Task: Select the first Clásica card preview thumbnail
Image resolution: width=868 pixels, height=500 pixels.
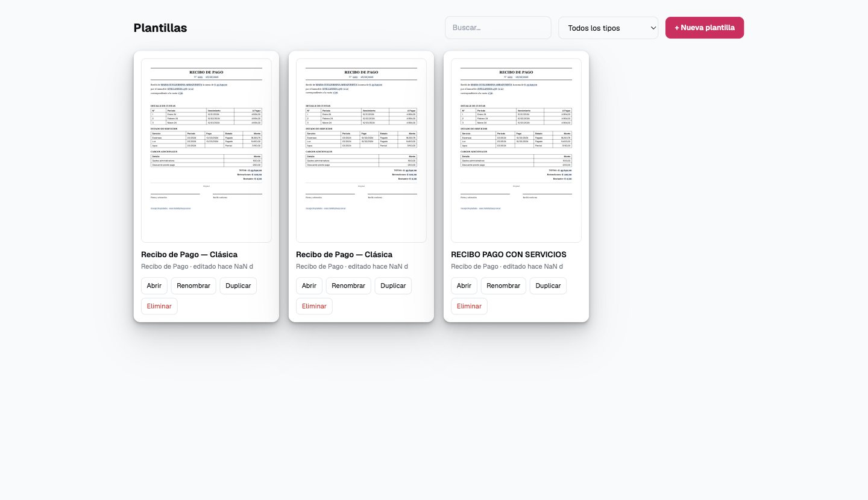Action: tap(206, 151)
